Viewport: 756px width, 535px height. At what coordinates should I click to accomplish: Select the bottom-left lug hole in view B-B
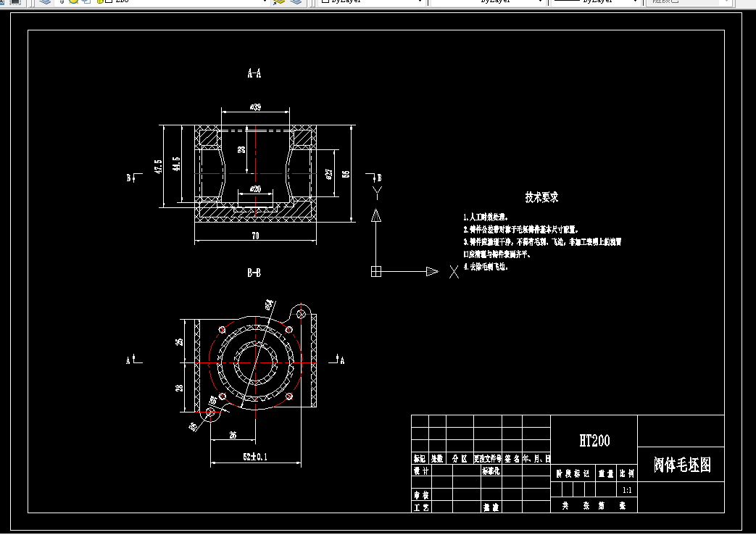point(210,412)
